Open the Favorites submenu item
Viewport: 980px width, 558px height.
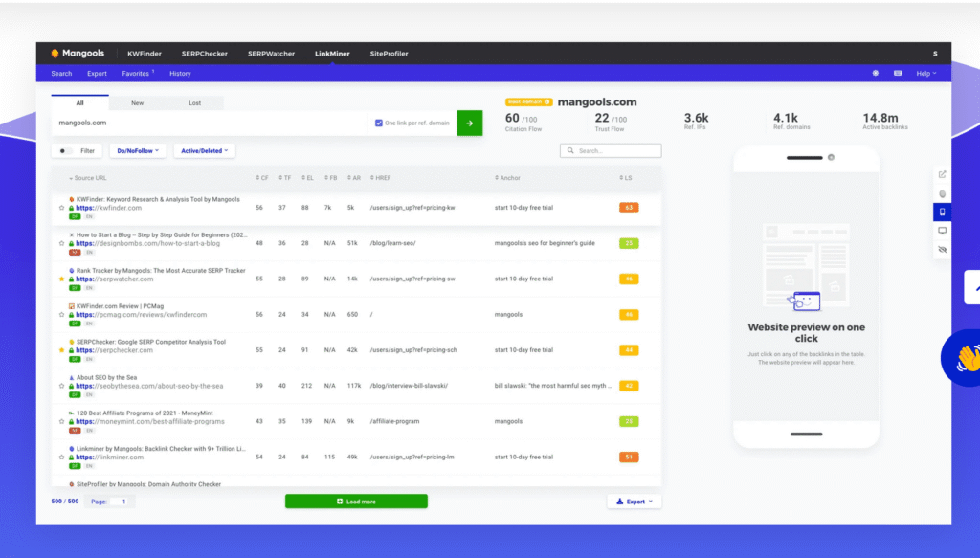(138, 73)
